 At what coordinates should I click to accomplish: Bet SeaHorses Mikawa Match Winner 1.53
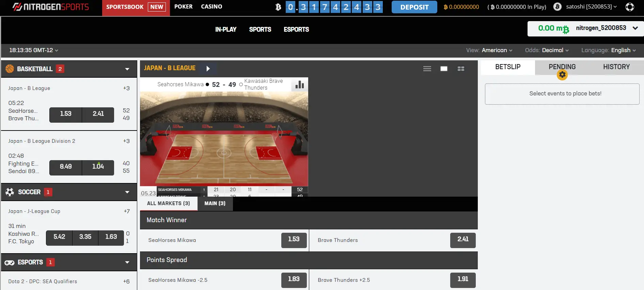tap(294, 240)
